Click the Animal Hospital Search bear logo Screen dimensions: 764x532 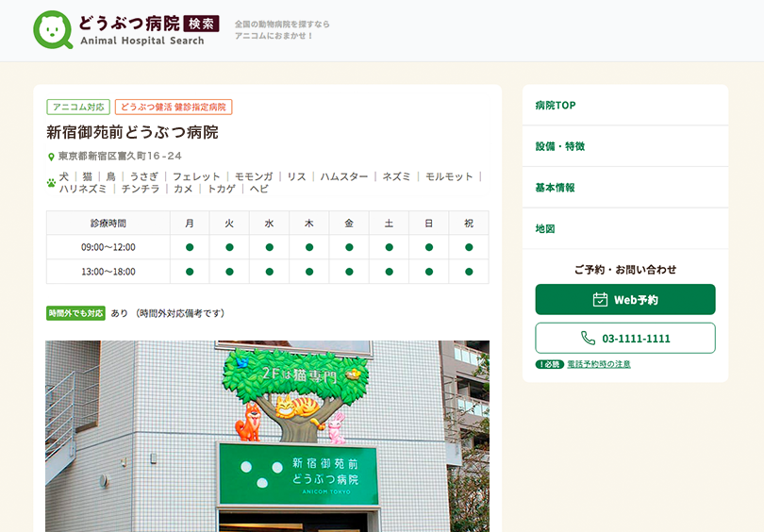coord(53,29)
